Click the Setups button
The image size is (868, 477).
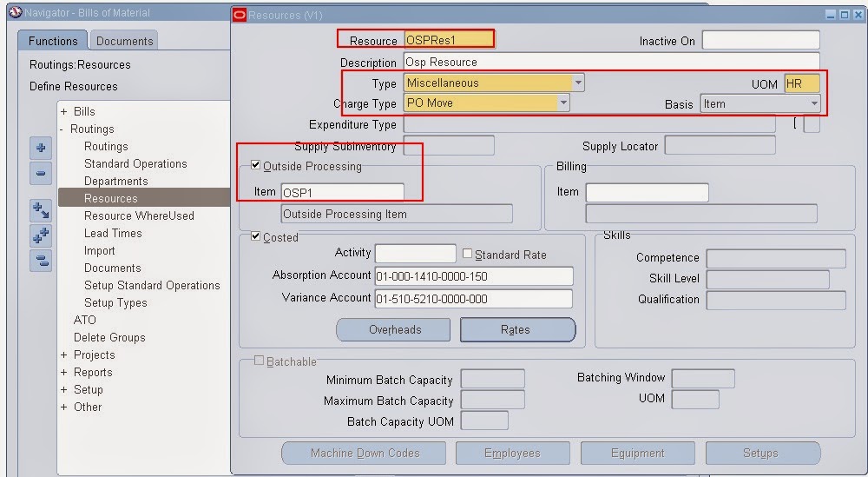point(762,454)
